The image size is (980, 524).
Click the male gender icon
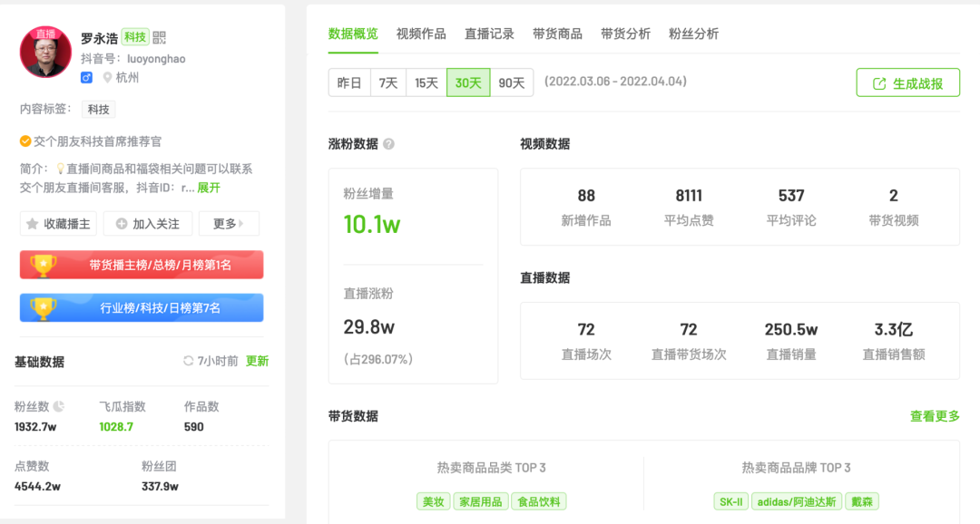tap(86, 78)
